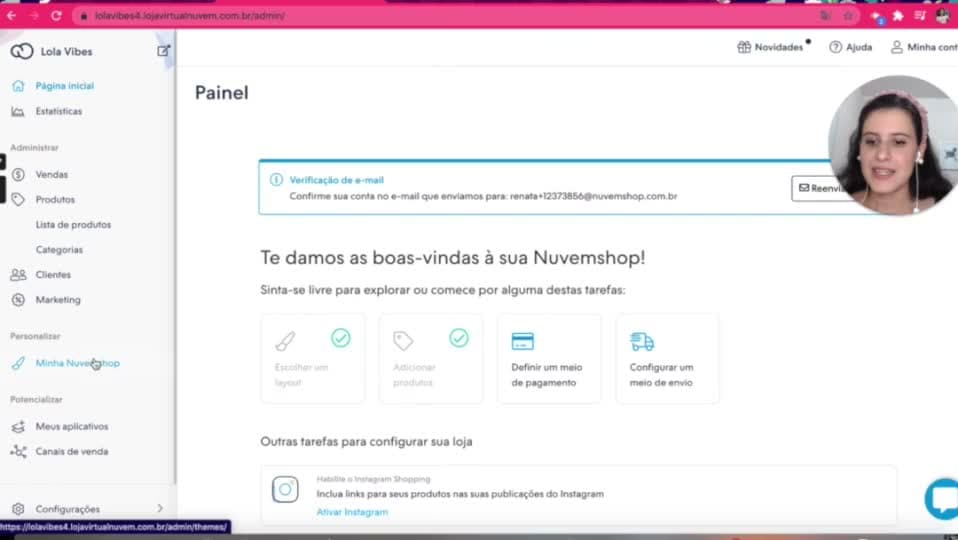The image size is (958, 540).
Task: Open the Definir um meio de pagamento card
Action: click(x=549, y=359)
